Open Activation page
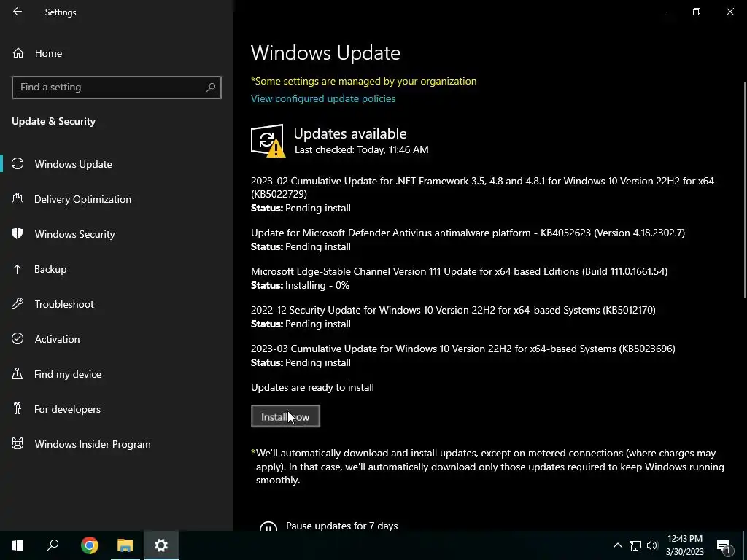The width and height of the screenshot is (747, 560). pyautogui.click(x=57, y=339)
